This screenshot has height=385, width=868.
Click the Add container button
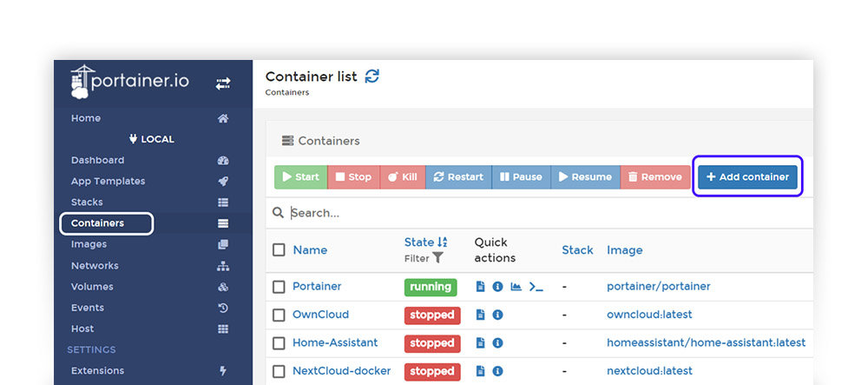click(x=747, y=176)
